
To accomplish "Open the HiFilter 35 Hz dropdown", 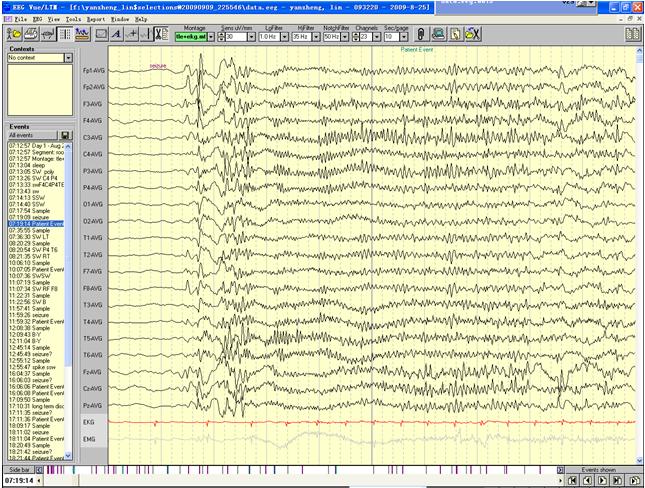I will tap(316, 37).
